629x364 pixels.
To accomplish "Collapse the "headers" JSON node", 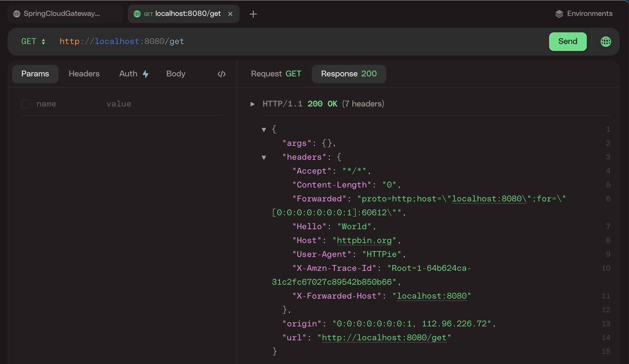I will point(264,157).
